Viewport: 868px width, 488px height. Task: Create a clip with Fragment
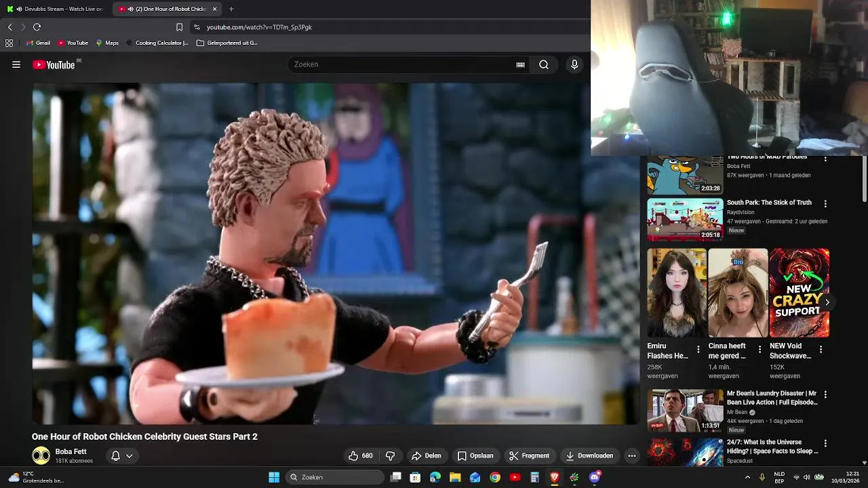(530, 455)
